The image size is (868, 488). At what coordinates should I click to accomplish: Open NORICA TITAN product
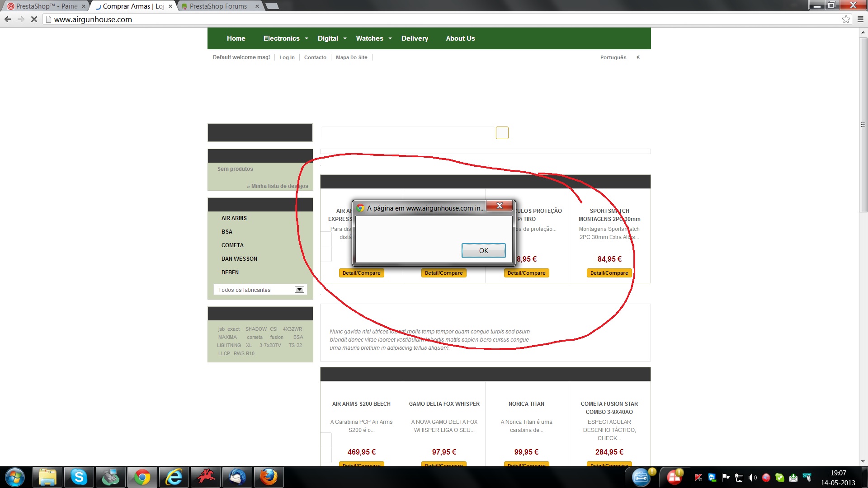click(526, 404)
